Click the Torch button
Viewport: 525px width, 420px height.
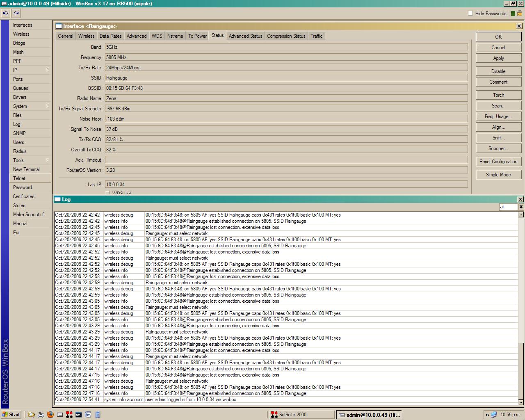[x=498, y=95]
